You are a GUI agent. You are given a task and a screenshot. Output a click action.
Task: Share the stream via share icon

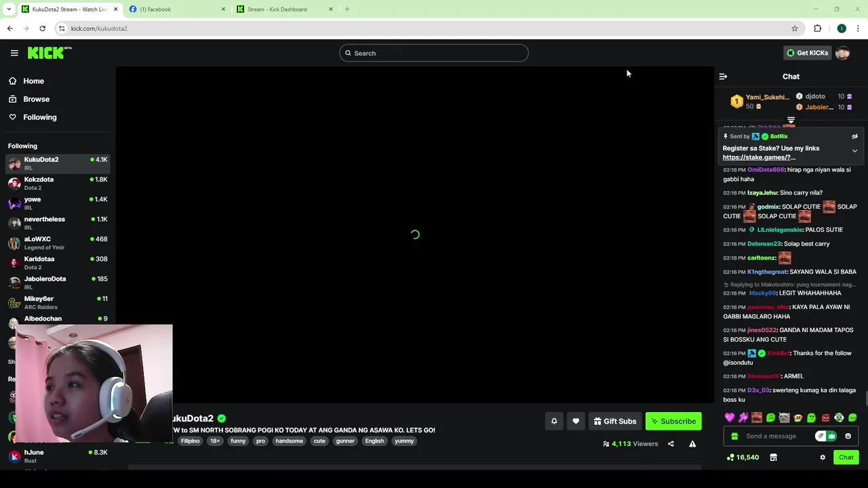[x=671, y=444]
